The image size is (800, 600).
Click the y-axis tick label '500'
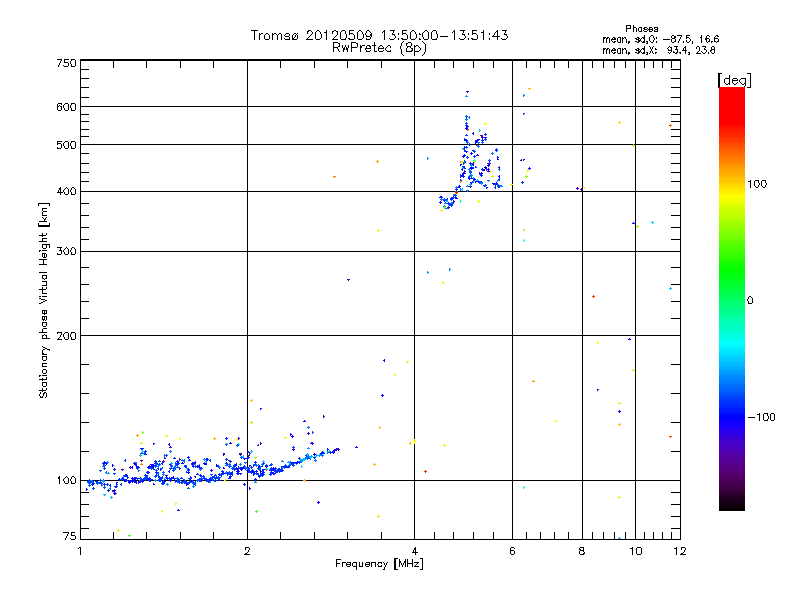66,145
